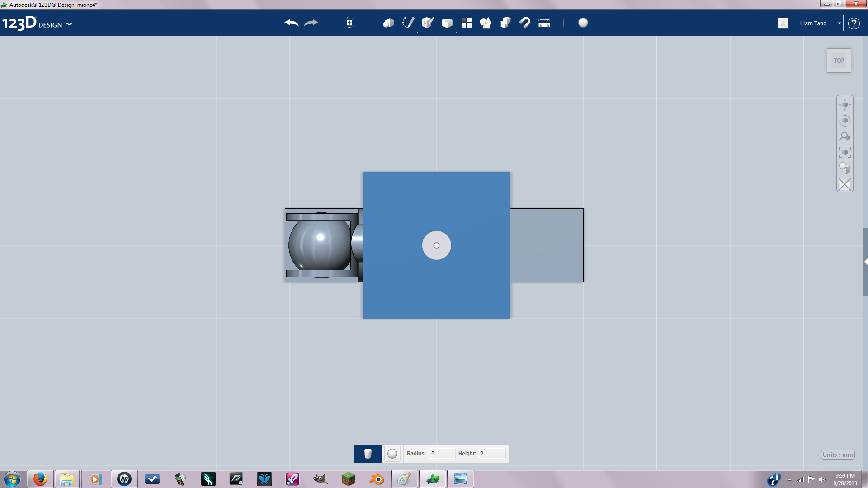Open the Modify tools menu

point(447,23)
